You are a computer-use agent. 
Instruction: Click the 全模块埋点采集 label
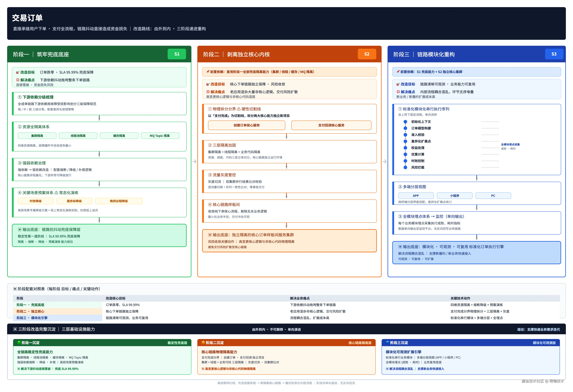pos(510,145)
